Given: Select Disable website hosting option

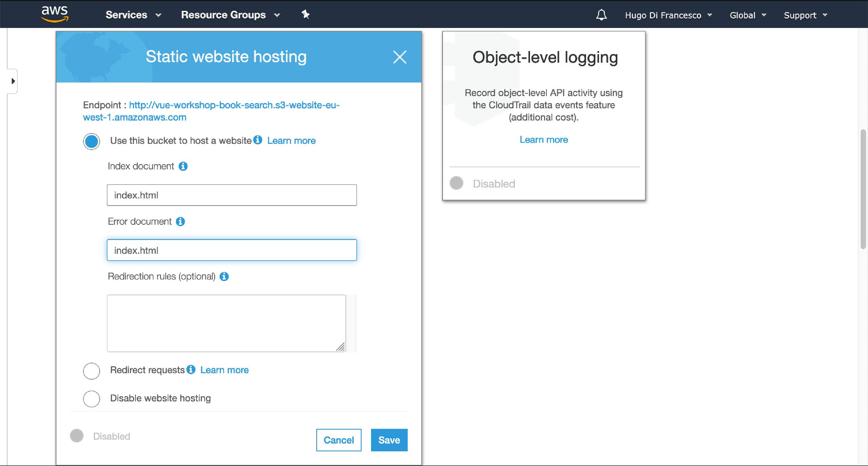Looking at the screenshot, I should tap(92, 399).
